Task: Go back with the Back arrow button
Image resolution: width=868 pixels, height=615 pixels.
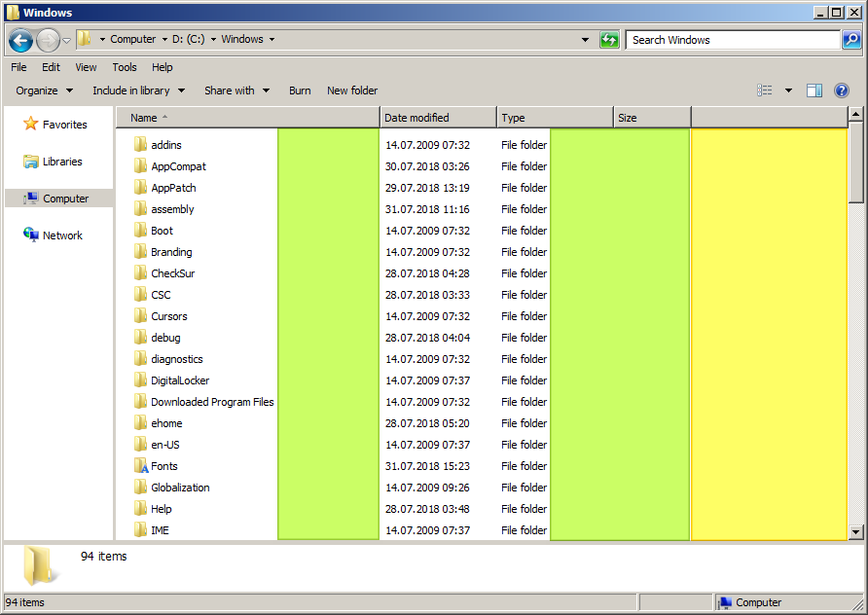Action: click(x=20, y=40)
